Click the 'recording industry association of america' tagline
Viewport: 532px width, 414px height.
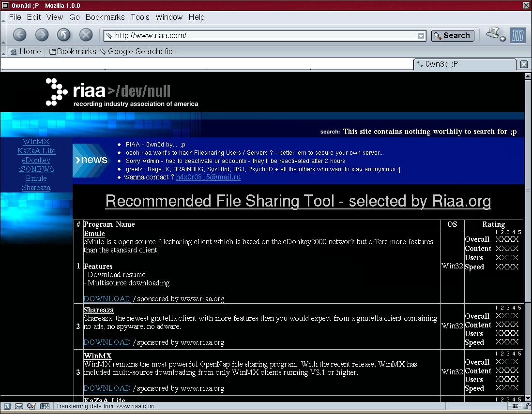(136, 104)
